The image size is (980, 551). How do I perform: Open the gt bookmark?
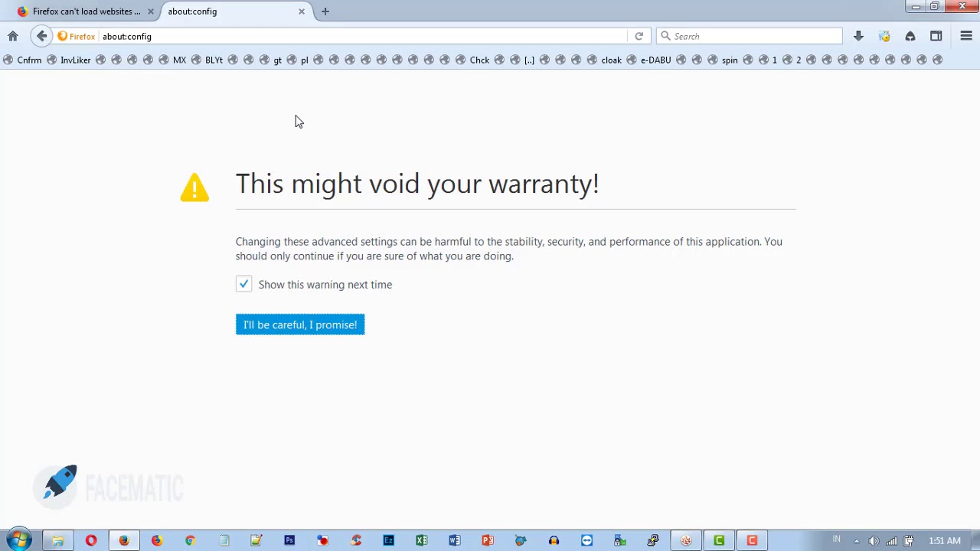coord(271,60)
